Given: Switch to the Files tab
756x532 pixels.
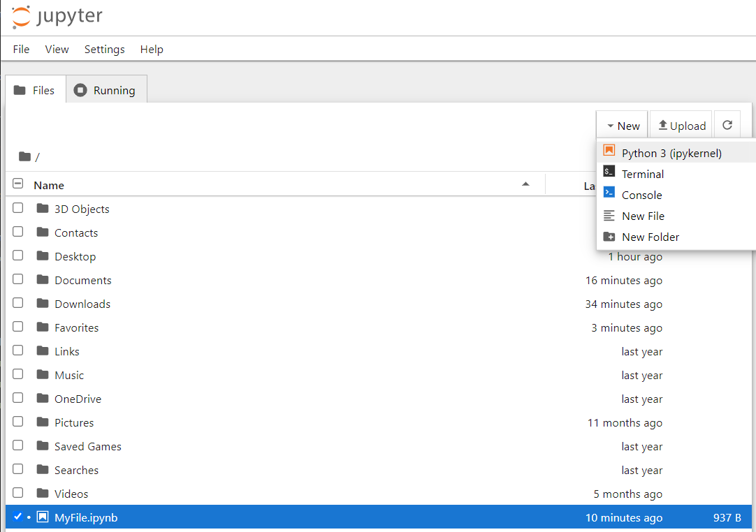Looking at the screenshot, I should pos(35,90).
